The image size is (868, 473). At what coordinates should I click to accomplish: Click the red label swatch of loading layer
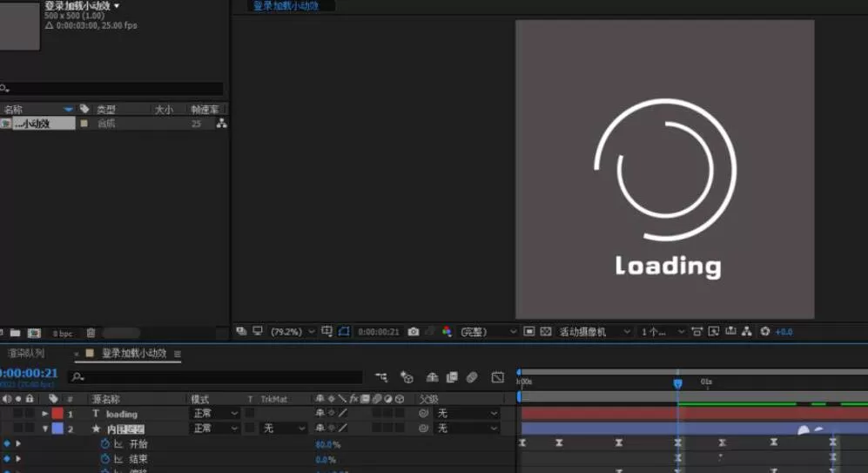click(x=57, y=414)
